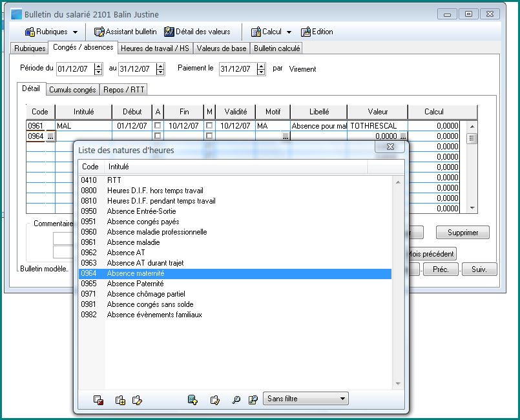This screenshot has width=520, height=420.
Task: Go to the Valeurs de base tab
Action: click(221, 48)
